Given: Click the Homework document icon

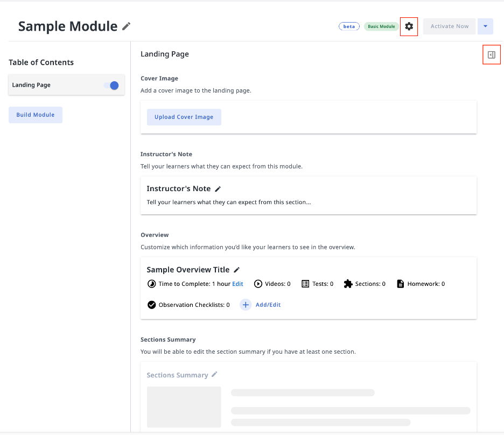Looking at the screenshot, I should (x=401, y=284).
